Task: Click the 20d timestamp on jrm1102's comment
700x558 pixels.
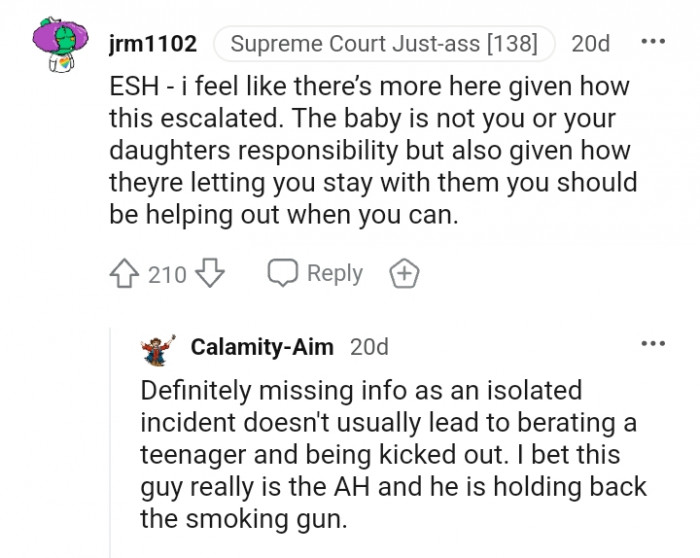Action: click(590, 44)
